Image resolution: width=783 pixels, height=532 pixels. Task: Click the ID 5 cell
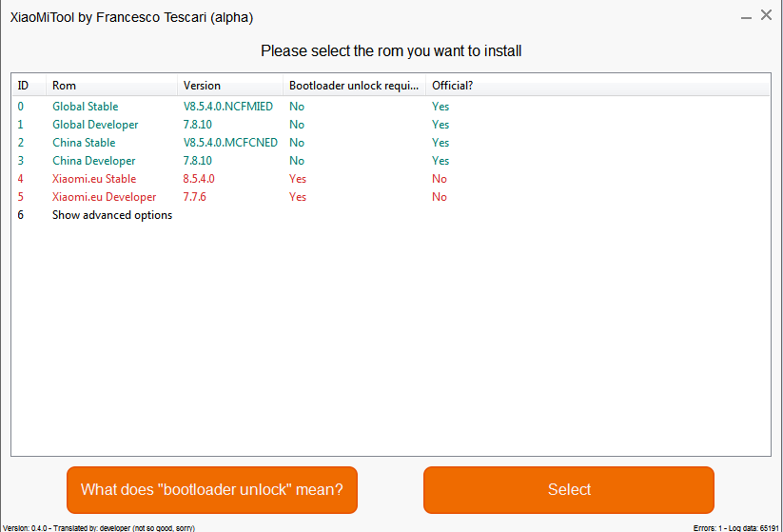click(x=21, y=197)
